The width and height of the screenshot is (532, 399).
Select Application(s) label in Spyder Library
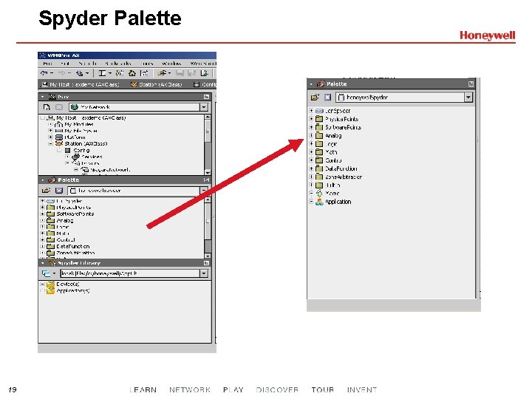point(73,291)
